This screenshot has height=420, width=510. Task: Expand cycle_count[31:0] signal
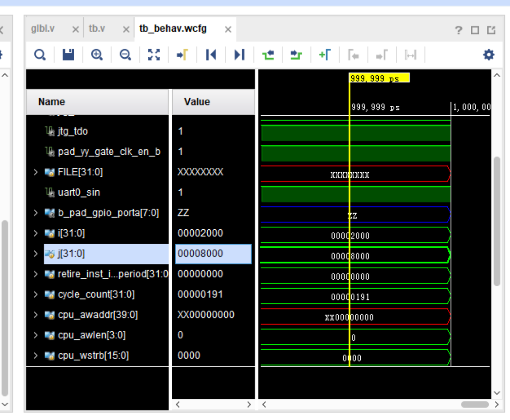pos(36,294)
